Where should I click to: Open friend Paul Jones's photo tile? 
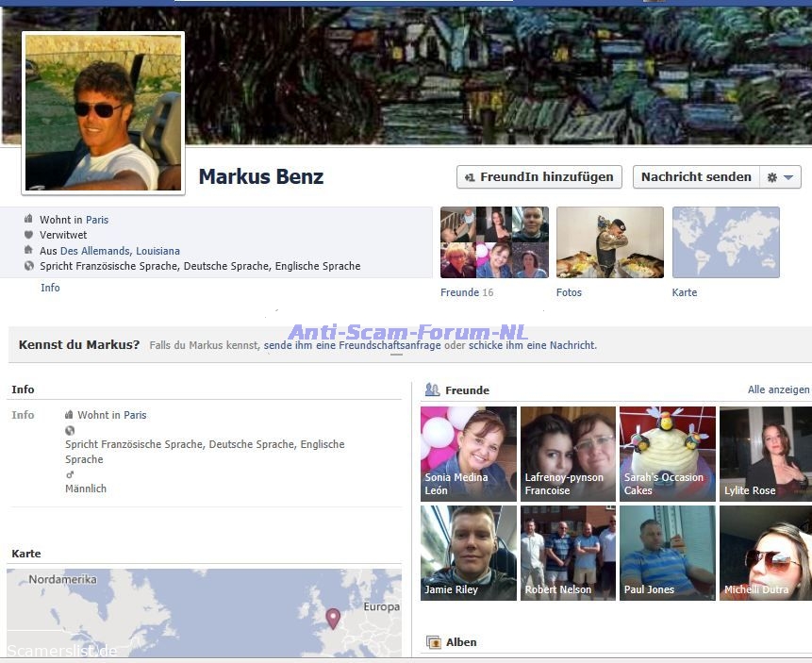tap(667, 553)
